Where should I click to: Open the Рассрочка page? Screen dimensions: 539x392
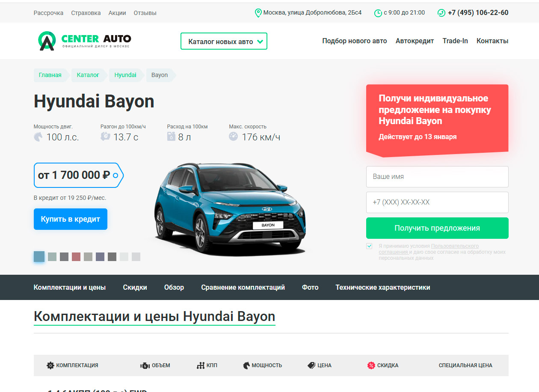click(48, 13)
